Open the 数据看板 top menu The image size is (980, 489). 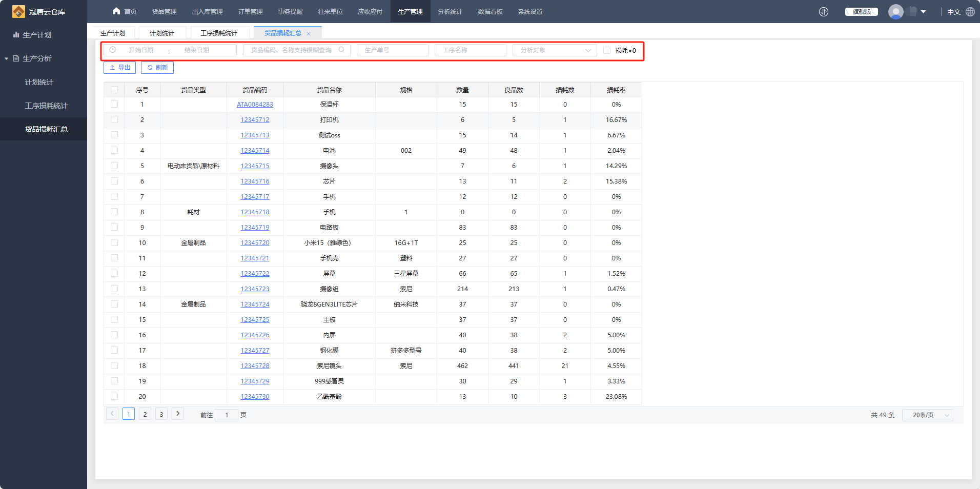490,11
